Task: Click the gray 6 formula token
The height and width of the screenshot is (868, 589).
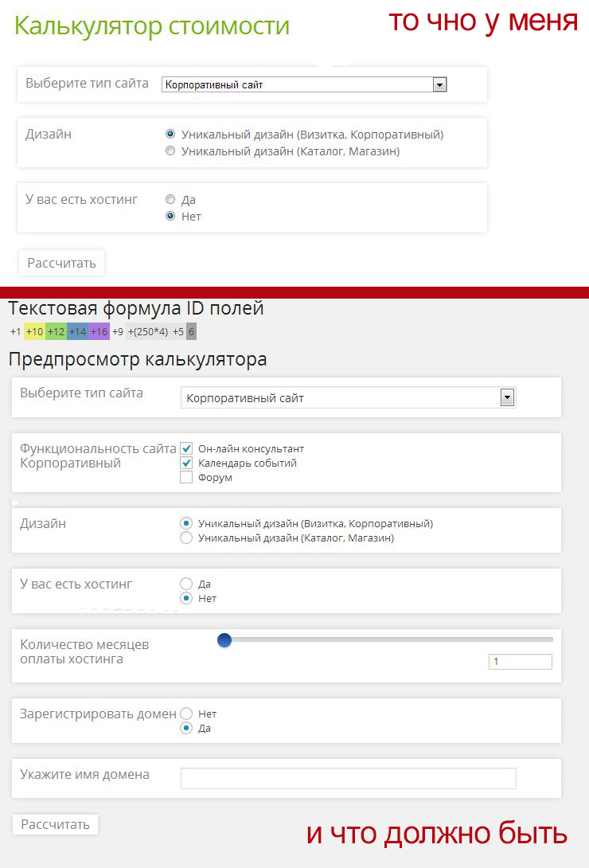Action: click(x=191, y=331)
